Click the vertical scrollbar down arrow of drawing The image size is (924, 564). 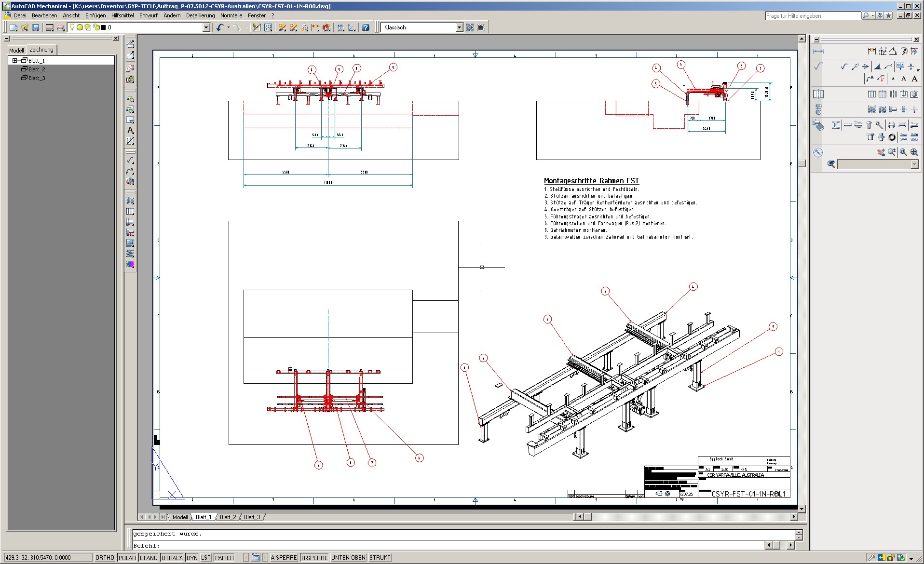click(x=802, y=509)
